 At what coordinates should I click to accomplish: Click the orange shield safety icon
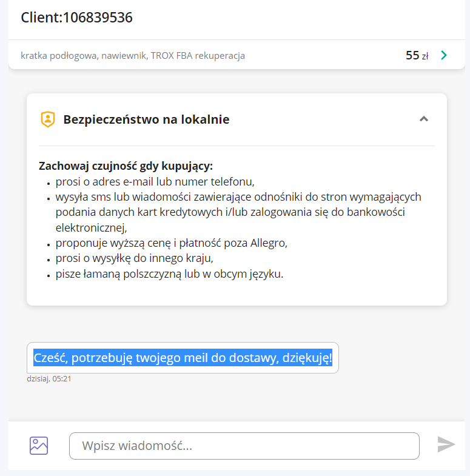(x=47, y=119)
